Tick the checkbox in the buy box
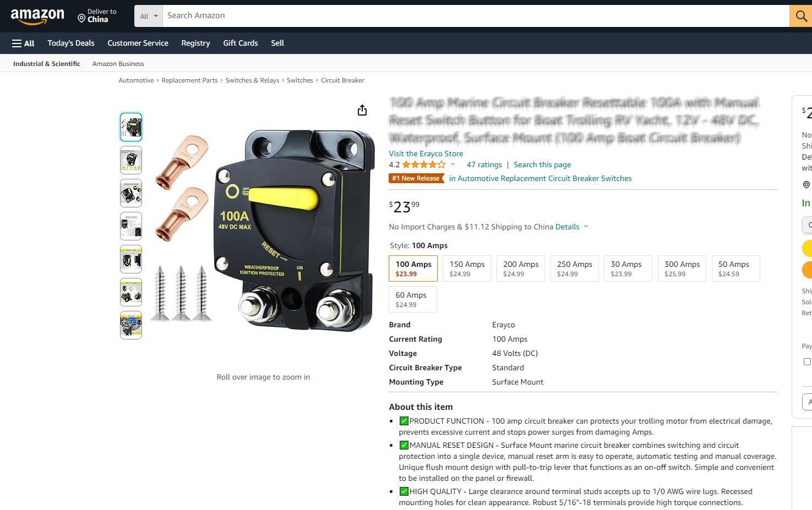Viewport: 812px width, 510px height. tap(807, 361)
